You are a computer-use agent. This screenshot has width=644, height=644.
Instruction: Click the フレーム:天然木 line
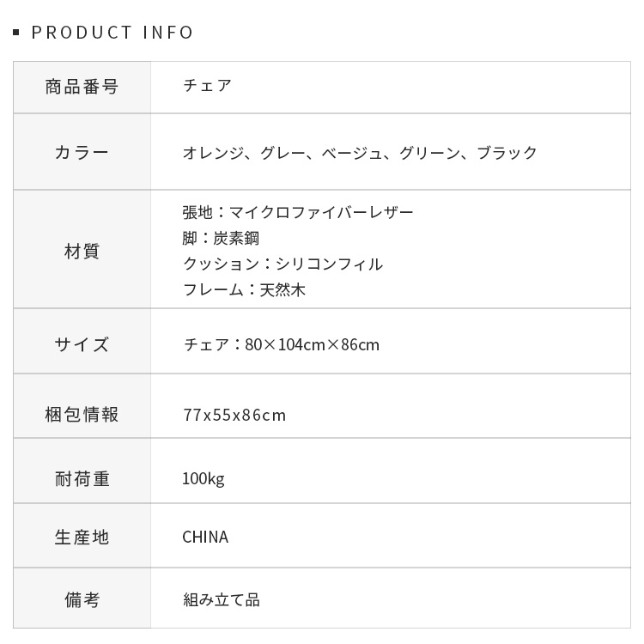click(x=244, y=289)
